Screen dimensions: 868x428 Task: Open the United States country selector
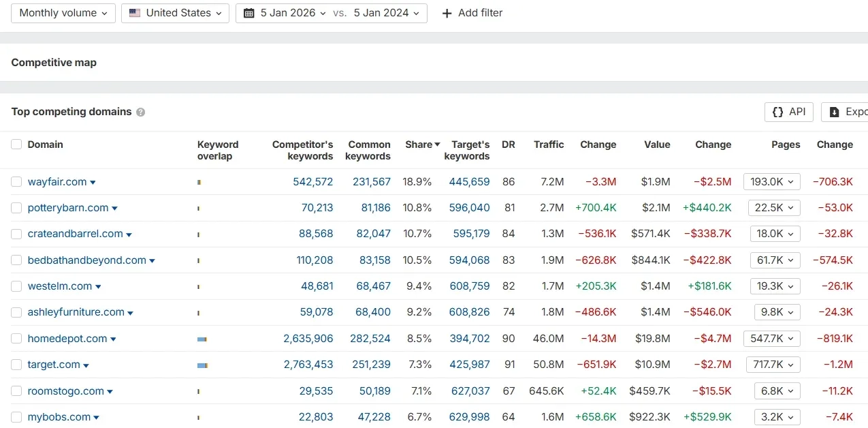[175, 13]
